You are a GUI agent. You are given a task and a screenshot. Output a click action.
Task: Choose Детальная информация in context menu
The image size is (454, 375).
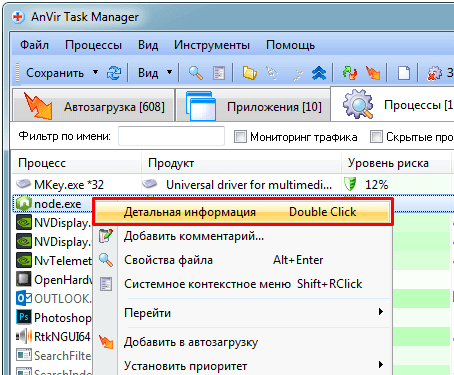[243, 212]
